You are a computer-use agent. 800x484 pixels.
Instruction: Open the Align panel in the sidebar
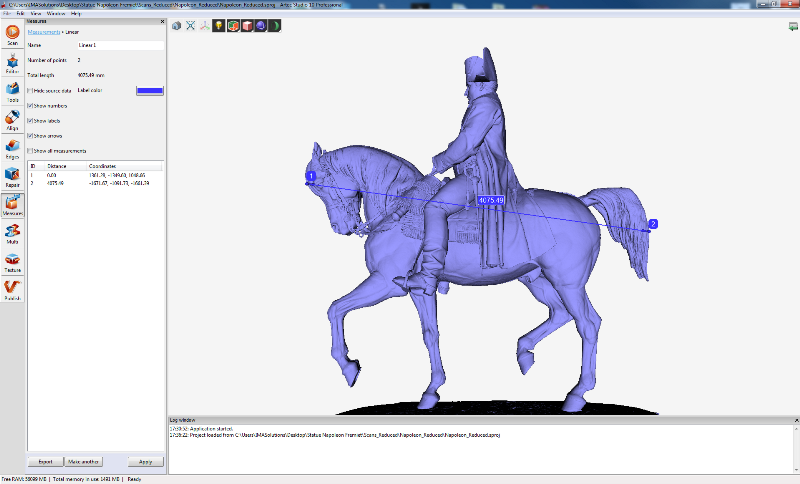tap(12, 120)
